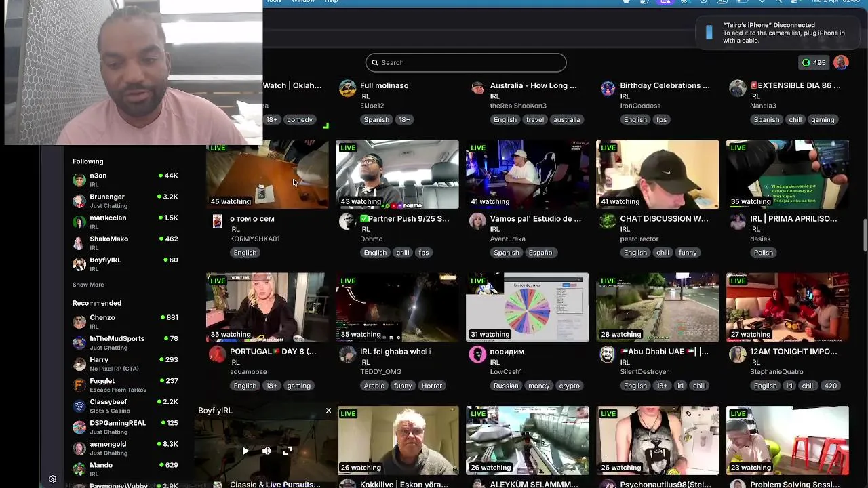Filter by the comedy tag

tap(300, 119)
